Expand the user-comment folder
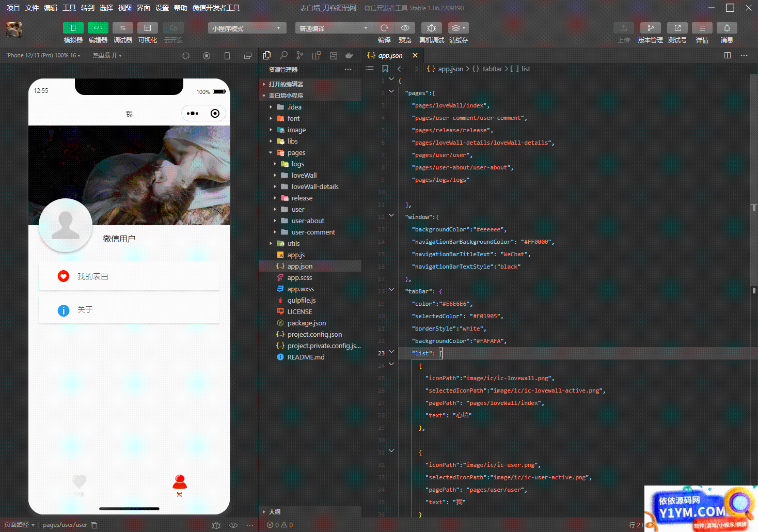The width and height of the screenshot is (758, 532). pos(310,232)
